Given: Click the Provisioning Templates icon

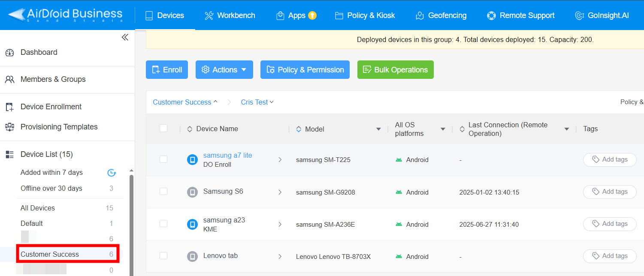Looking at the screenshot, I should click(9, 127).
